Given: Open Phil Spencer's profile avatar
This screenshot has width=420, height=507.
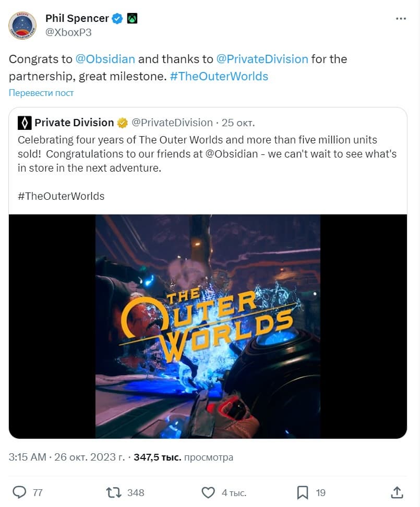Looking at the screenshot, I should [x=22, y=26].
